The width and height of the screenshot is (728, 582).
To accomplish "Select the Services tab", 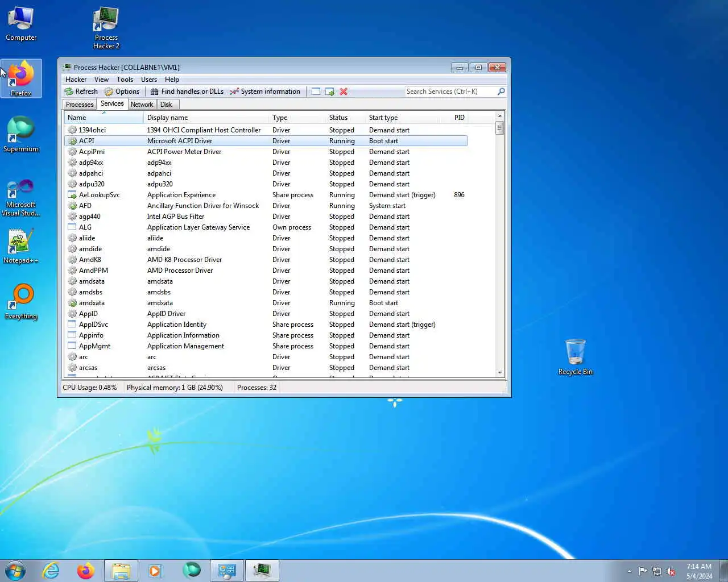I will pos(112,103).
